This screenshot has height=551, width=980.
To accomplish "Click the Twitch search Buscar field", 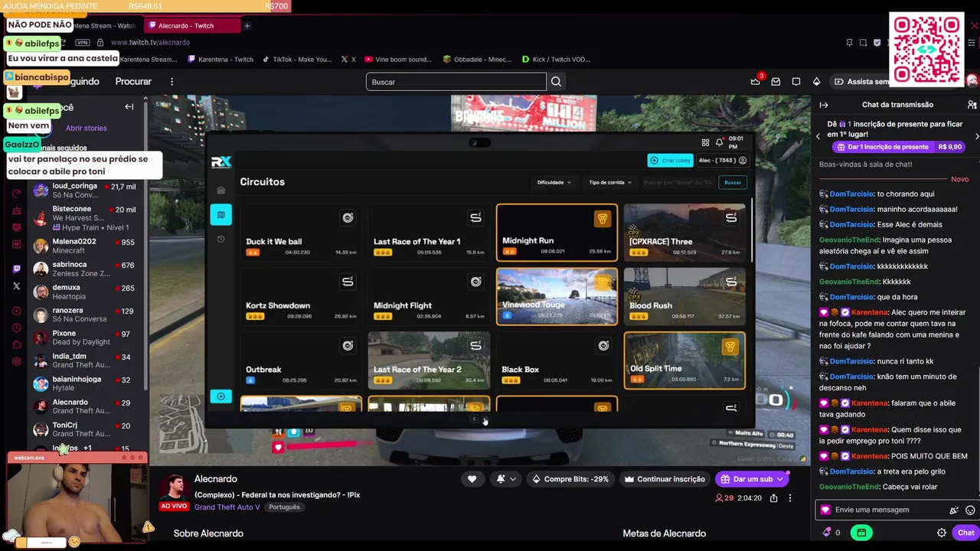I will click(x=456, y=82).
